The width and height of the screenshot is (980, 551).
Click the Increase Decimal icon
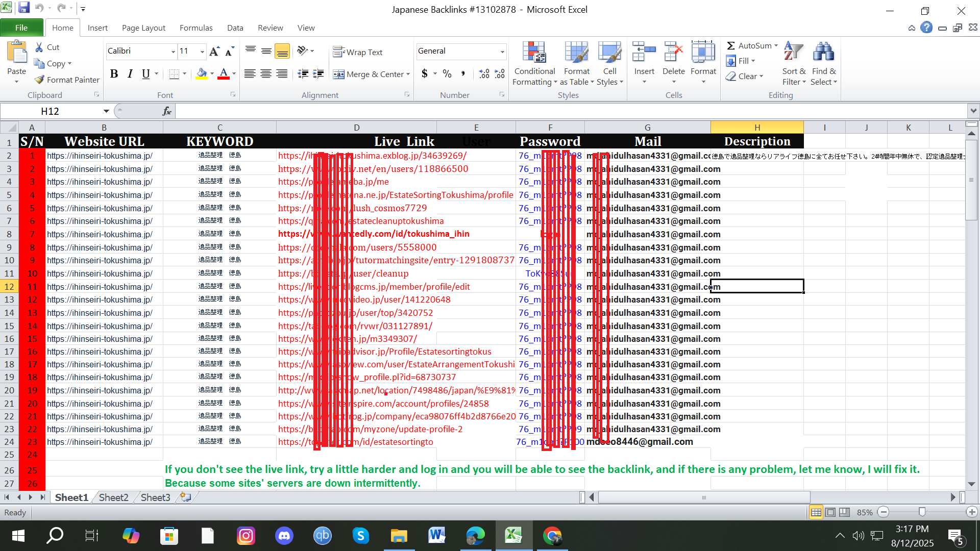(x=483, y=74)
